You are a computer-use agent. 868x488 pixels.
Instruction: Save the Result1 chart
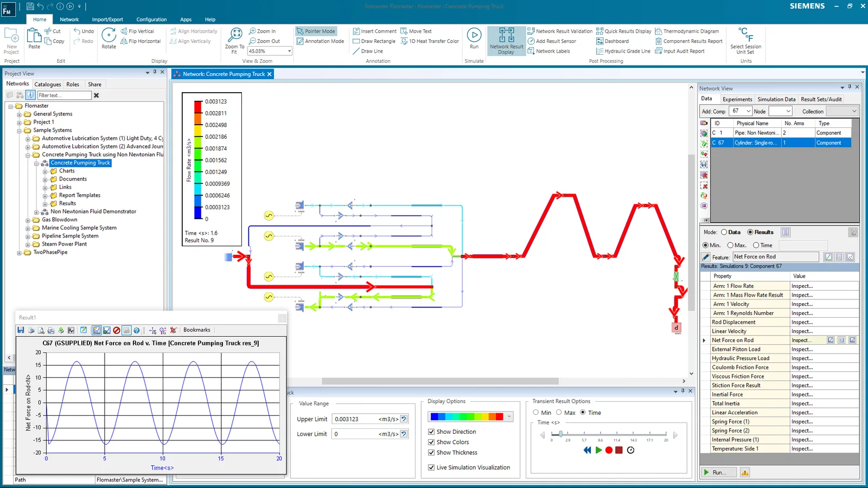[x=21, y=330]
